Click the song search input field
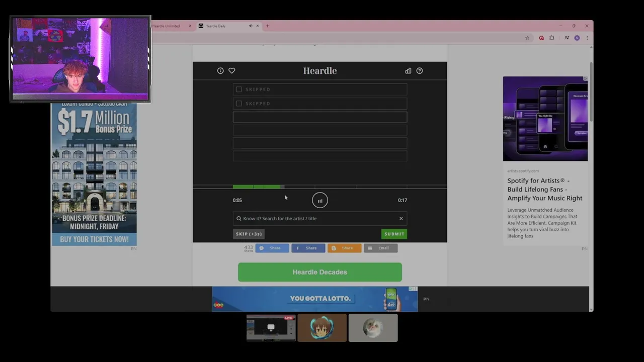This screenshot has height=362, width=644. tap(320, 219)
